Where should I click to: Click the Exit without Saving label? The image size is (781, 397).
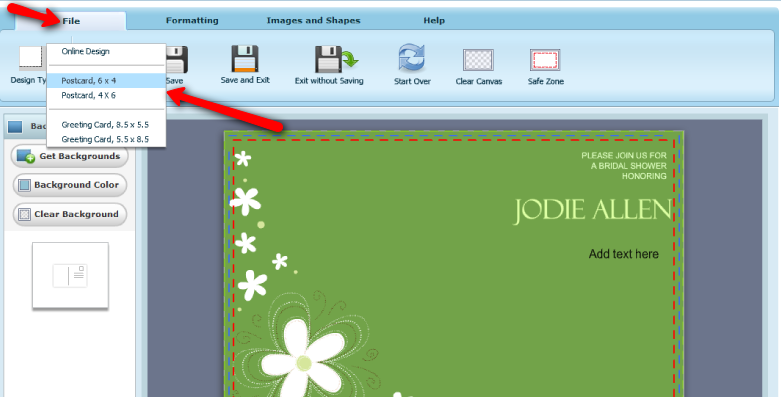(x=329, y=81)
